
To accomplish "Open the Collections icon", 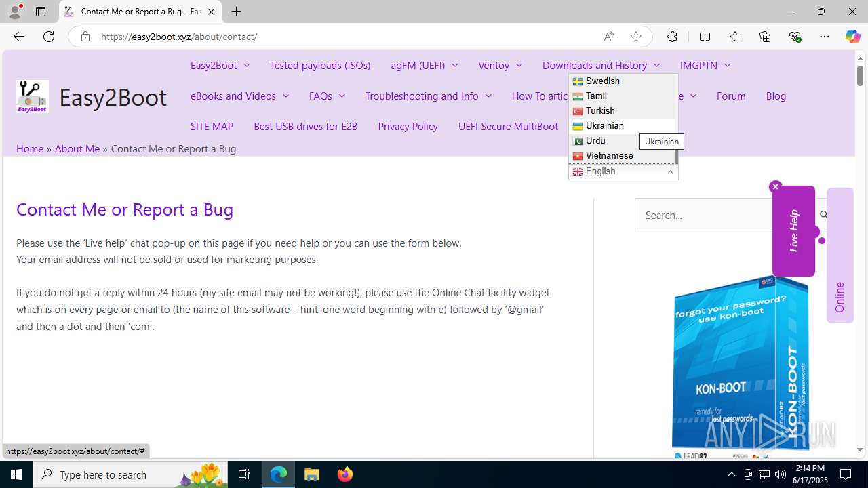I will 765,37.
